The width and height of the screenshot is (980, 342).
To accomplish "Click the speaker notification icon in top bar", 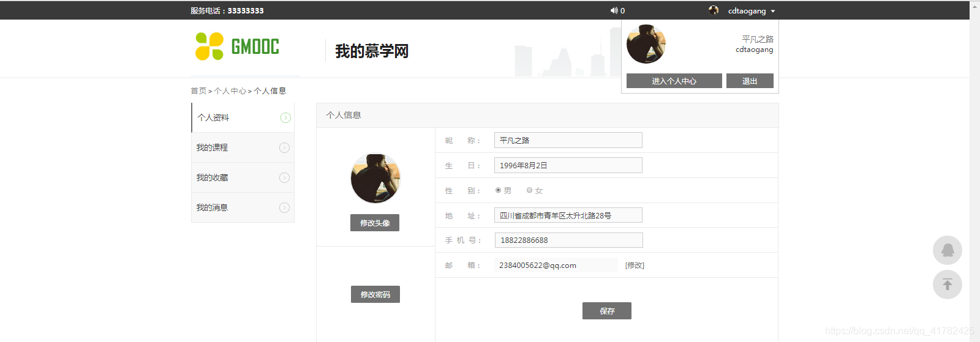I will [614, 10].
